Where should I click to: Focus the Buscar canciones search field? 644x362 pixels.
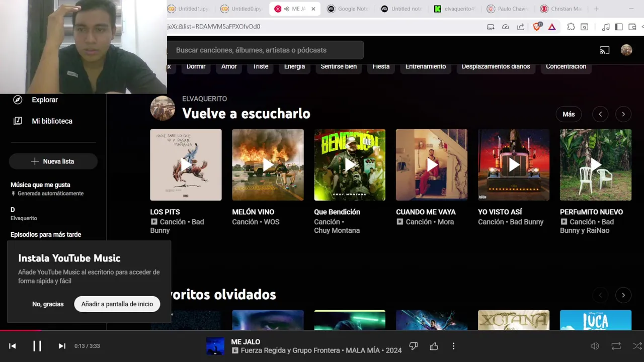tap(265, 50)
